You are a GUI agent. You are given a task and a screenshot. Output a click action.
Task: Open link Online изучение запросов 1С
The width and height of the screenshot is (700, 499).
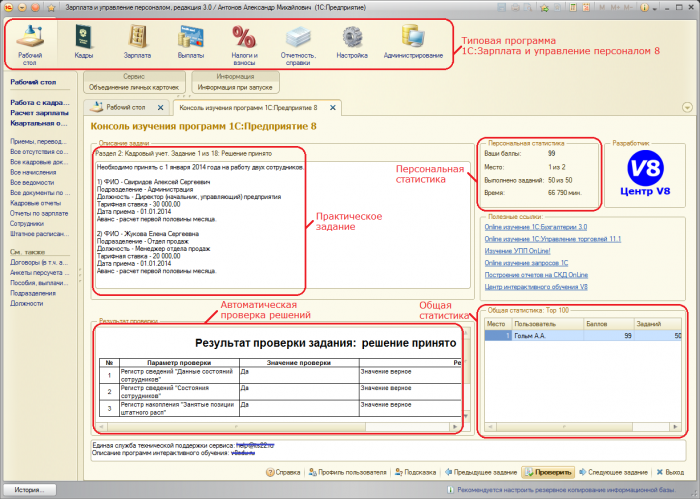point(526,263)
